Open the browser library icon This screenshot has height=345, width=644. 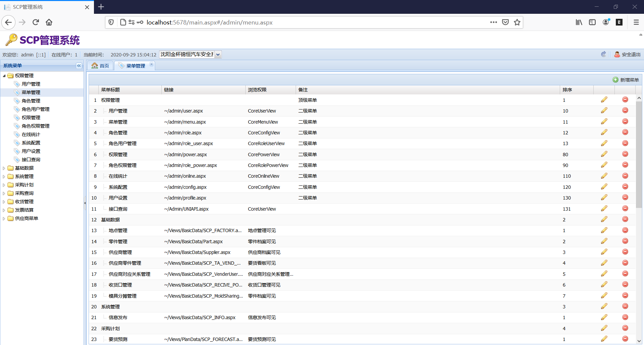pos(579,22)
